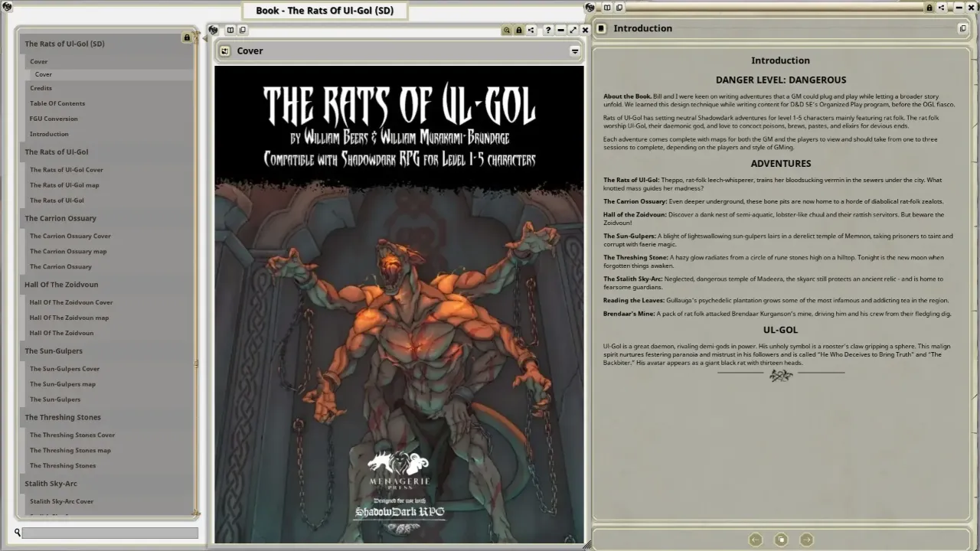This screenshot has width=980, height=551.
Task: Select the first-level Cover index entry
Action: pyautogui.click(x=38, y=61)
